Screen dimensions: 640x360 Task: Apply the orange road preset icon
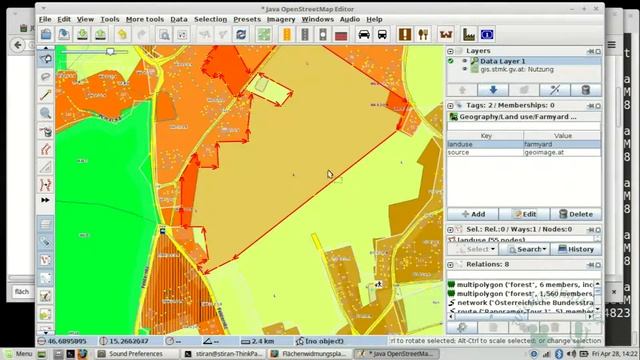click(x=287, y=35)
